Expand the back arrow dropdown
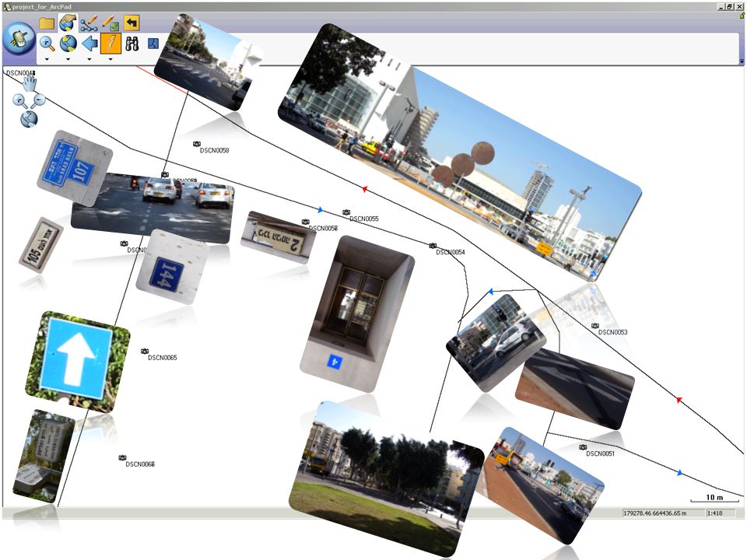747x560 pixels. (89, 59)
